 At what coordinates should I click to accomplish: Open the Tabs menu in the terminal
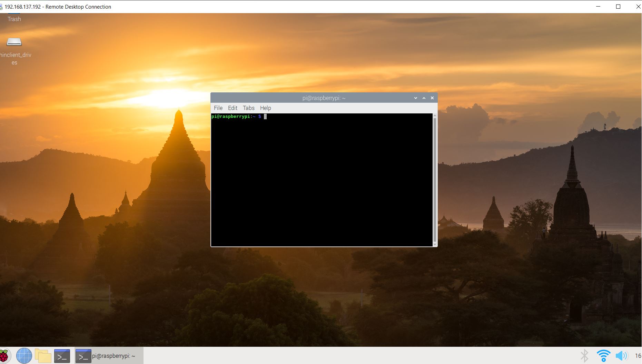pos(248,108)
